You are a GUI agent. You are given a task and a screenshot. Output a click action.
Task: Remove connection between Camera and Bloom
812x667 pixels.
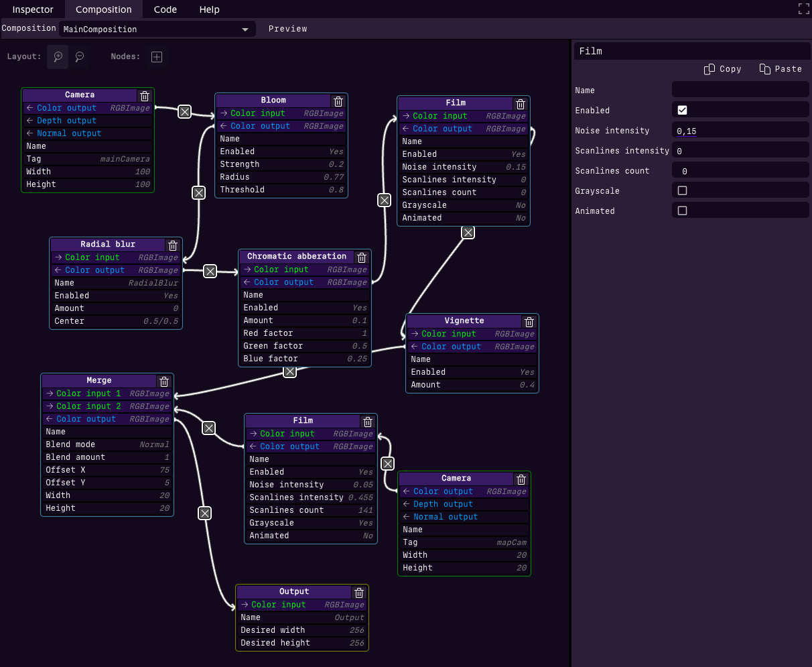click(x=185, y=112)
